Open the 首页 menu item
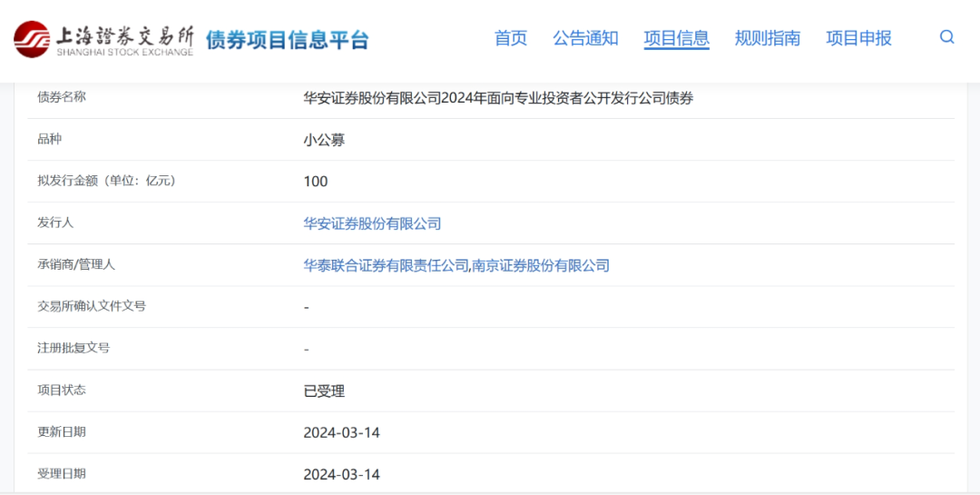Viewport: 980px width, 495px height. tap(511, 38)
